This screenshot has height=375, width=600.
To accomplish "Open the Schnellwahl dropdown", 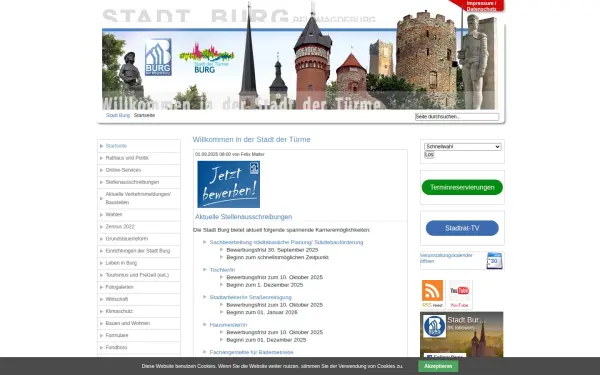I will pos(462,147).
